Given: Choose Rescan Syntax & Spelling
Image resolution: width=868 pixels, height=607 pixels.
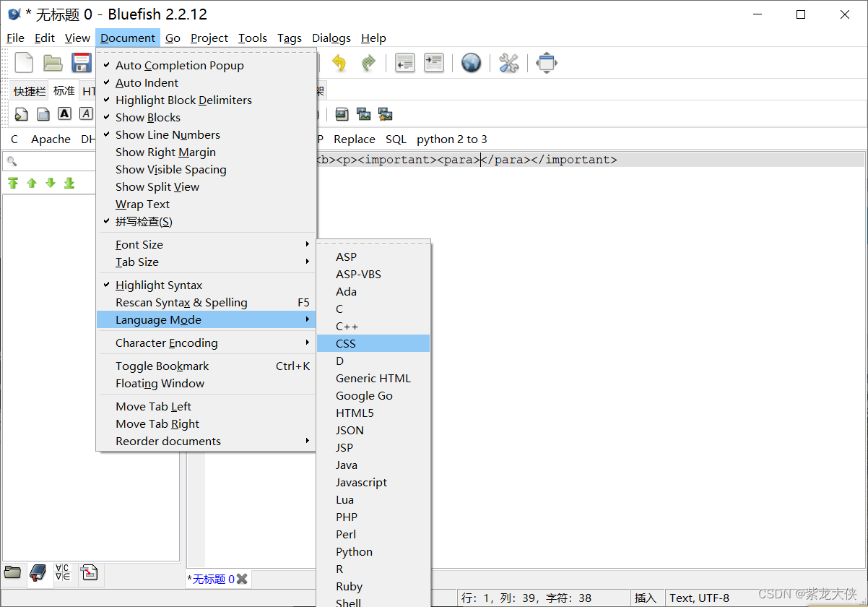Looking at the screenshot, I should click(x=206, y=302).
